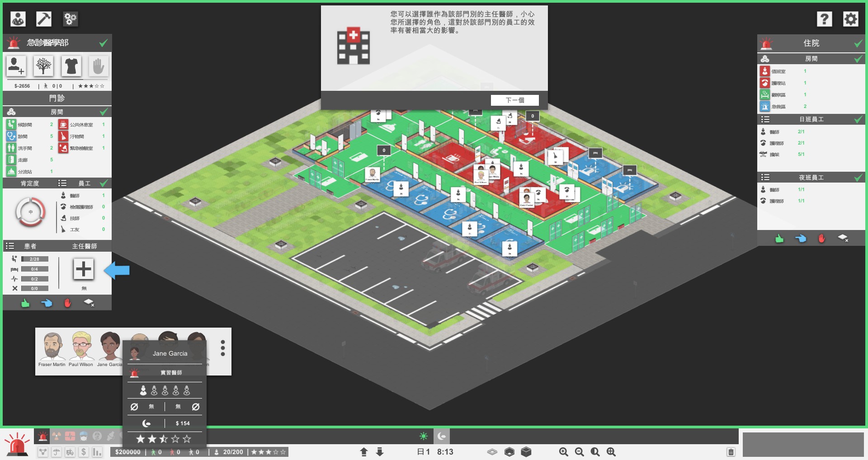Open the insurance umbrella icon
Screen dimensions: 868x460
(56, 452)
